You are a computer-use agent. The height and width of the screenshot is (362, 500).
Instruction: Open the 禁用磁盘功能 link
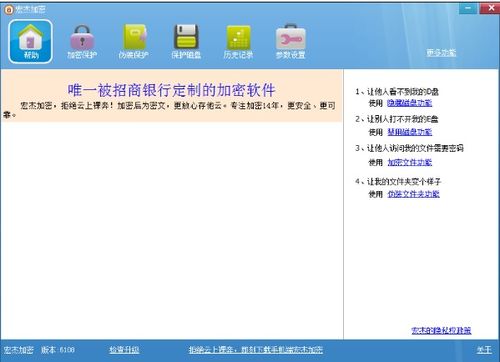click(410, 132)
